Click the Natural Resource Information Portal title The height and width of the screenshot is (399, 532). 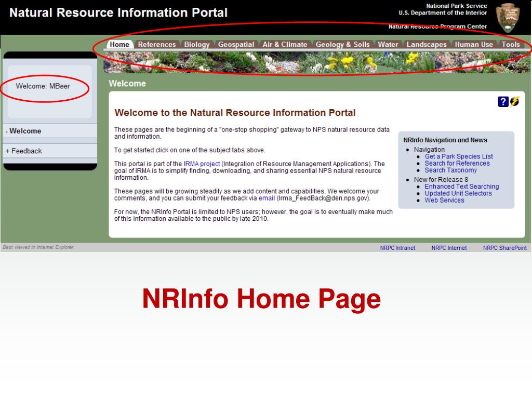(x=118, y=13)
